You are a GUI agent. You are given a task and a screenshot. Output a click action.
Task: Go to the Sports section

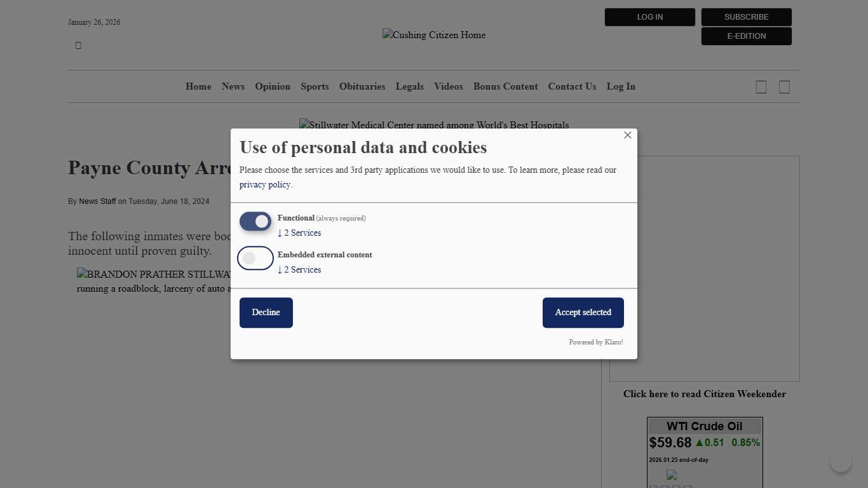[315, 86]
